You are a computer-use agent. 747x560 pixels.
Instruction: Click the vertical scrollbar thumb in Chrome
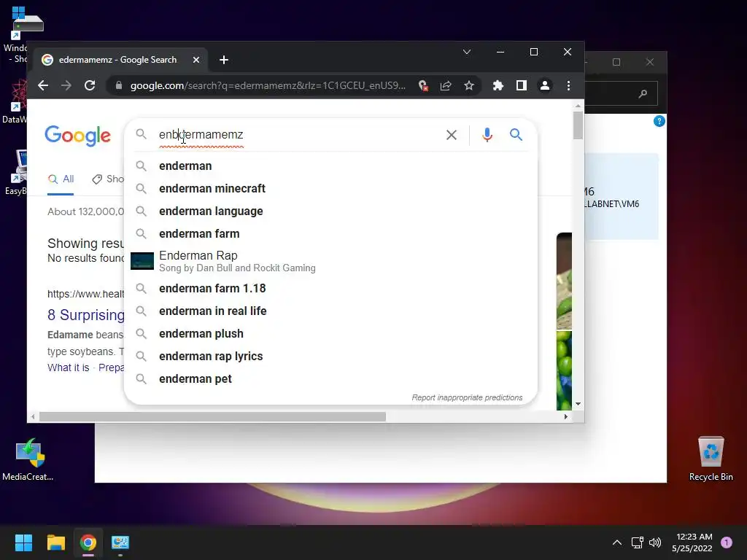[578, 125]
